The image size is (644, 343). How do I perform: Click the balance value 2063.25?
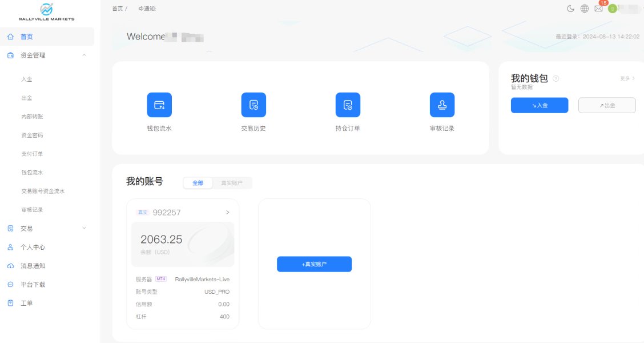coord(161,240)
